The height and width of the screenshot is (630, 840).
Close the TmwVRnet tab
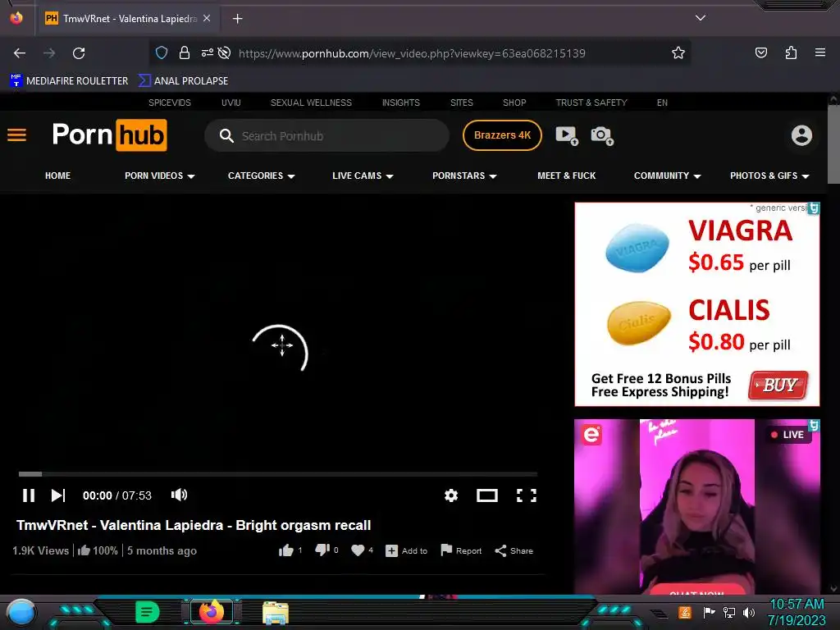tap(207, 18)
